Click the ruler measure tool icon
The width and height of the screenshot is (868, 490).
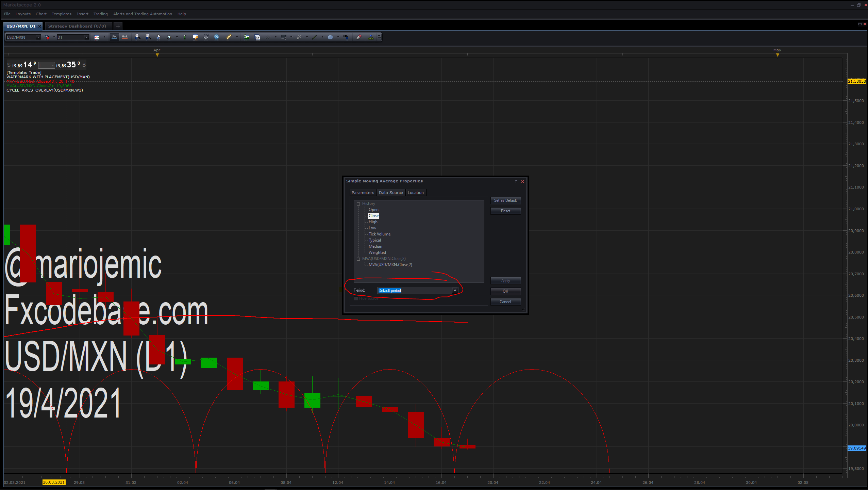click(229, 37)
